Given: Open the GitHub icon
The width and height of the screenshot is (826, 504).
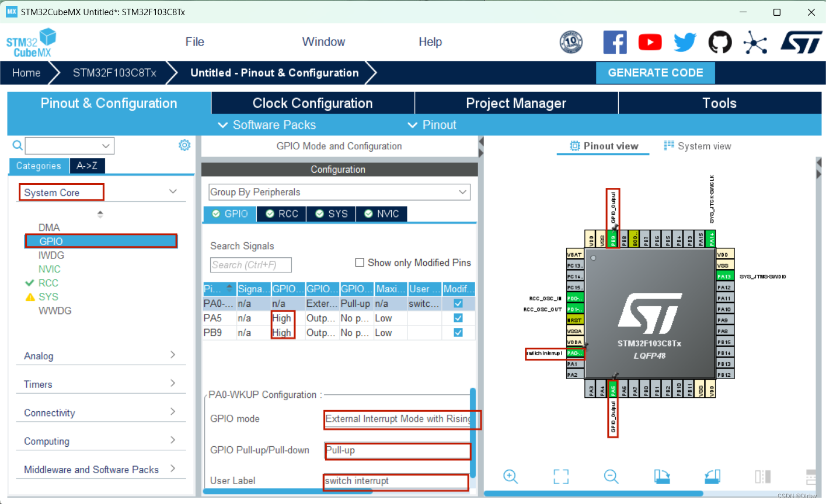Looking at the screenshot, I should pos(720,42).
